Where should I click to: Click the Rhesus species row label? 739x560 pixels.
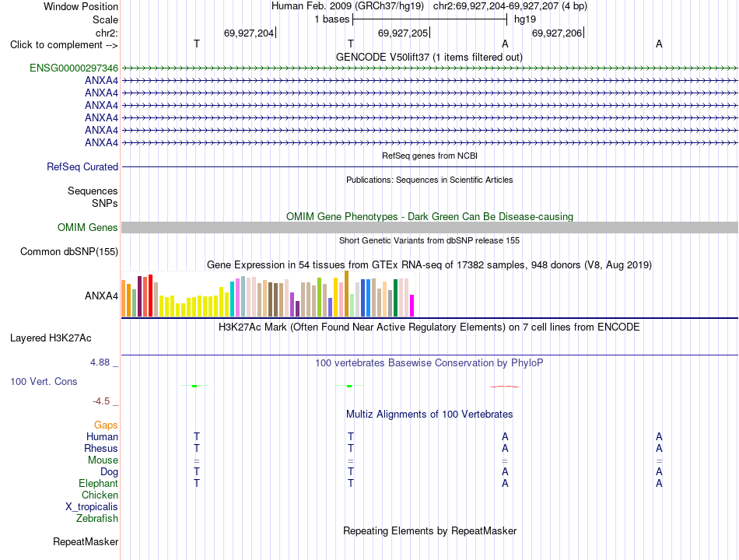[101, 448]
